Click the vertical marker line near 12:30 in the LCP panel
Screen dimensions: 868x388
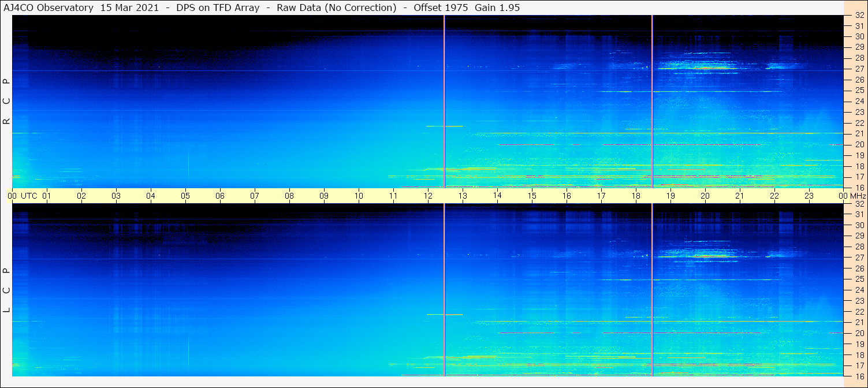[x=444, y=290]
